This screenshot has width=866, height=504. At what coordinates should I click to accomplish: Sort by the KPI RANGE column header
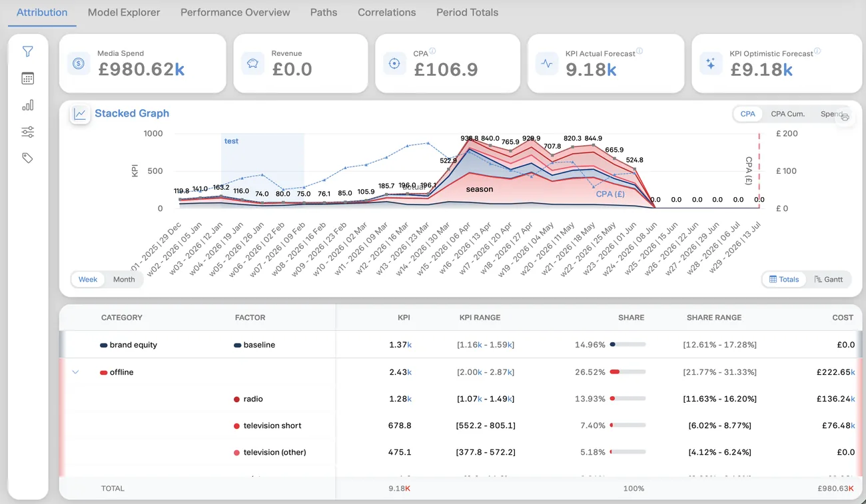pyautogui.click(x=480, y=318)
